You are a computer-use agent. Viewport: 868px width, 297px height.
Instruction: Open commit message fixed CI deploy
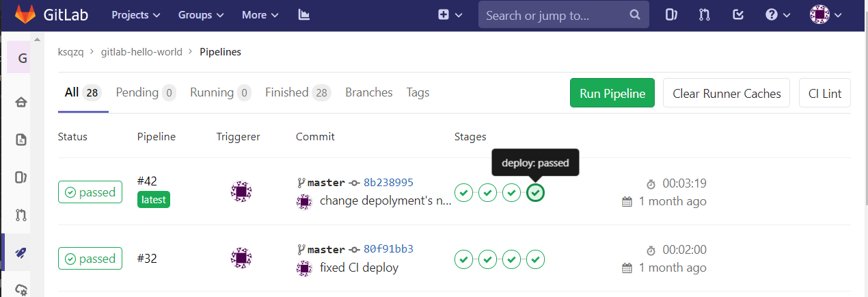[359, 268]
